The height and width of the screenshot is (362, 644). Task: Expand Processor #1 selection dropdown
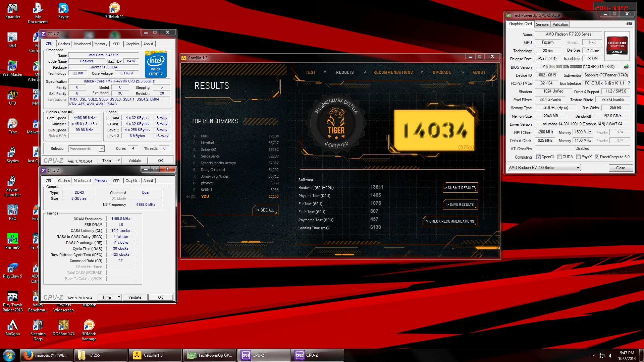pos(102,149)
